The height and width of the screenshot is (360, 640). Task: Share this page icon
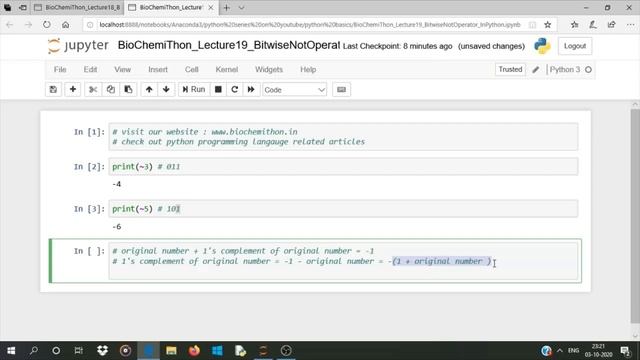(611, 25)
